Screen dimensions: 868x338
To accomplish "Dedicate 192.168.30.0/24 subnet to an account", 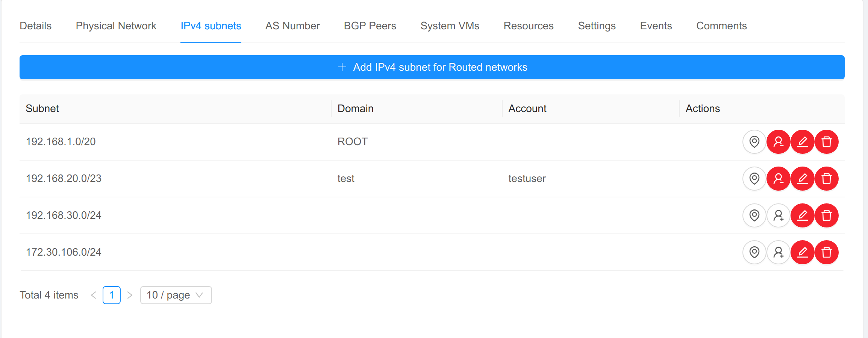I will 778,215.
